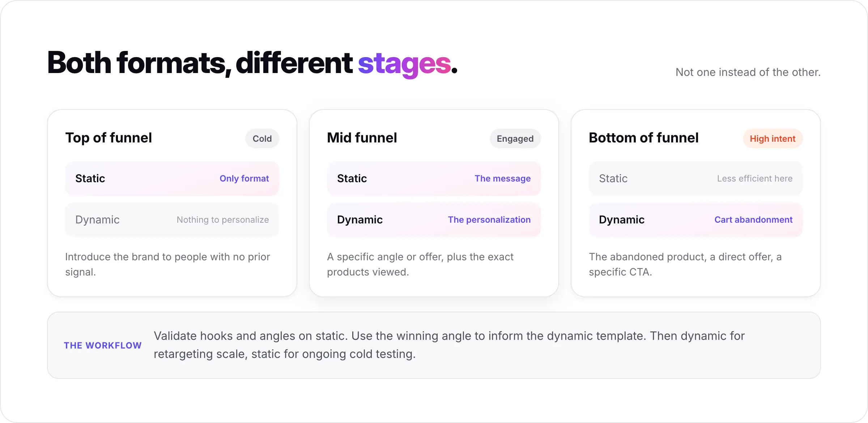Click 'The personalization' label
This screenshot has height=423, width=868.
pyautogui.click(x=489, y=220)
